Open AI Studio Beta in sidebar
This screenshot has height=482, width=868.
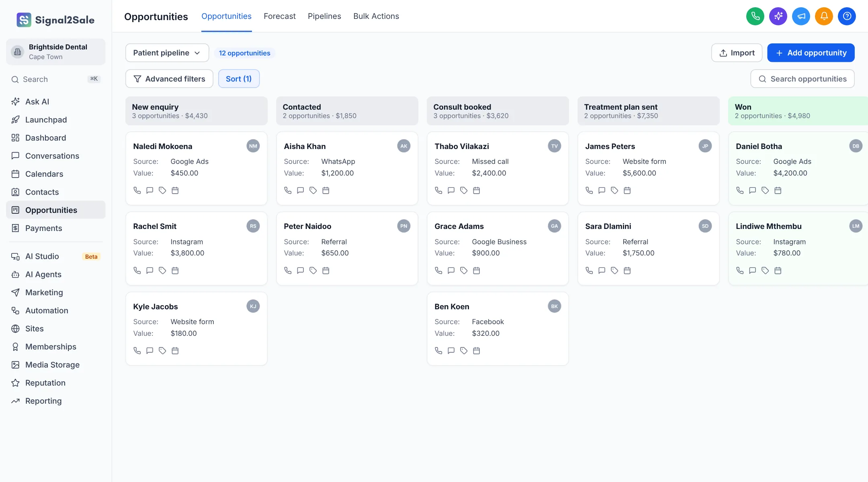point(56,256)
